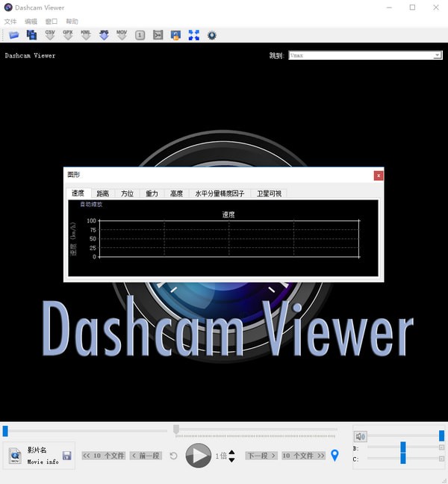Mute audio with the speaker button
This screenshot has width=448, height=484.
pyautogui.click(x=361, y=436)
